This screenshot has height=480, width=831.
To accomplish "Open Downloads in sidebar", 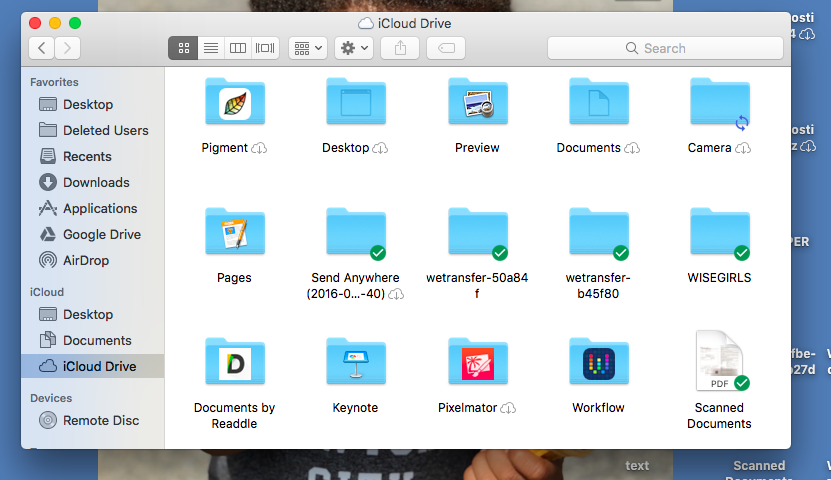I will pyautogui.click(x=93, y=182).
